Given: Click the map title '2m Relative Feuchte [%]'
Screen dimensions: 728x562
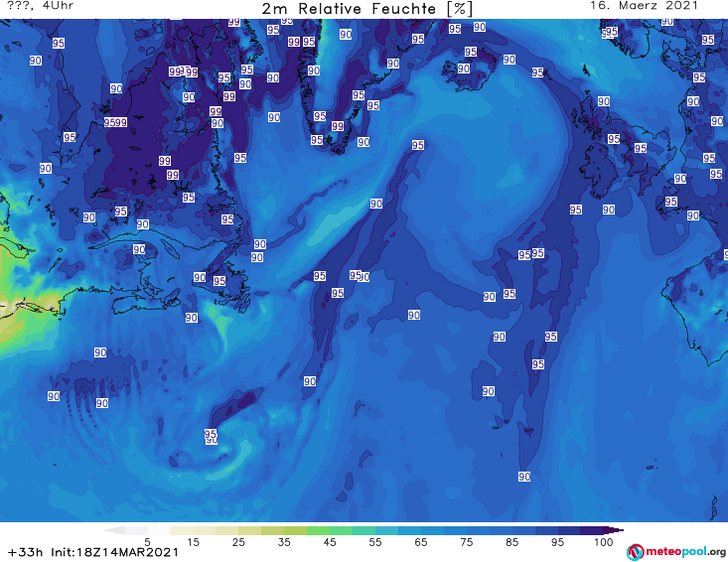Looking at the screenshot, I should [367, 9].
